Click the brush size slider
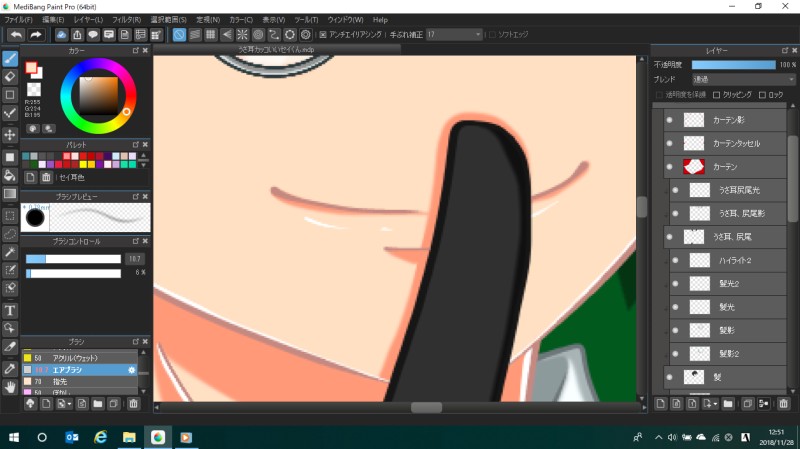 click(x=73, y=259)
